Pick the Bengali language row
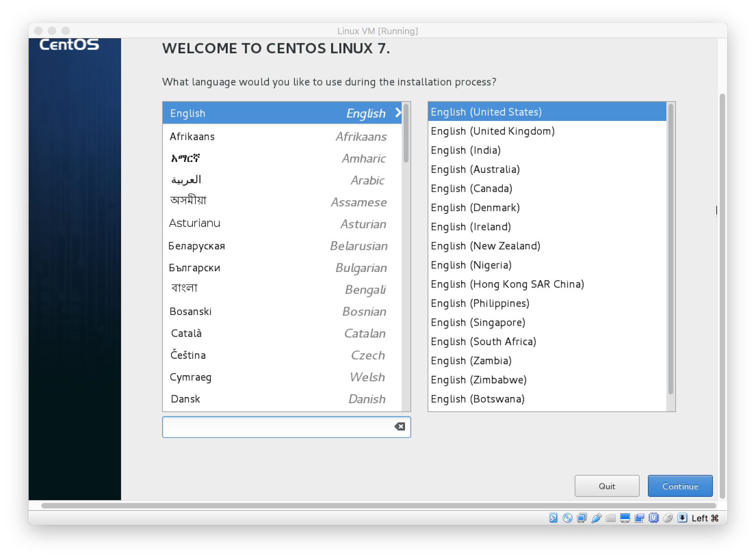 point(282,289)
